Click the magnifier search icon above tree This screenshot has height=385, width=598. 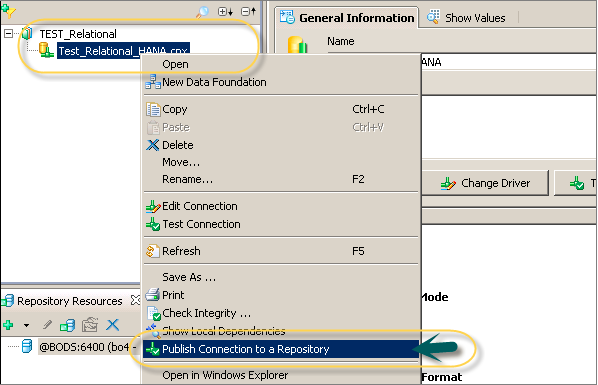click(202, 12)
